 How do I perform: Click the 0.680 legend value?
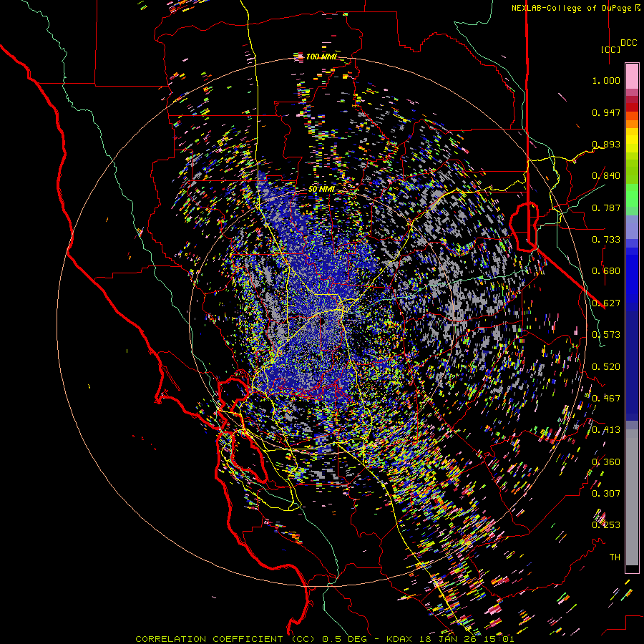(606, 271)
